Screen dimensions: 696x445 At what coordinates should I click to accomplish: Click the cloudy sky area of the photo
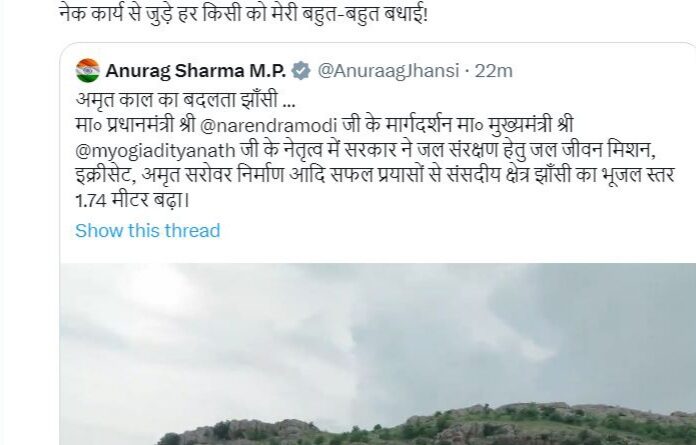click(x=377, y=328)
